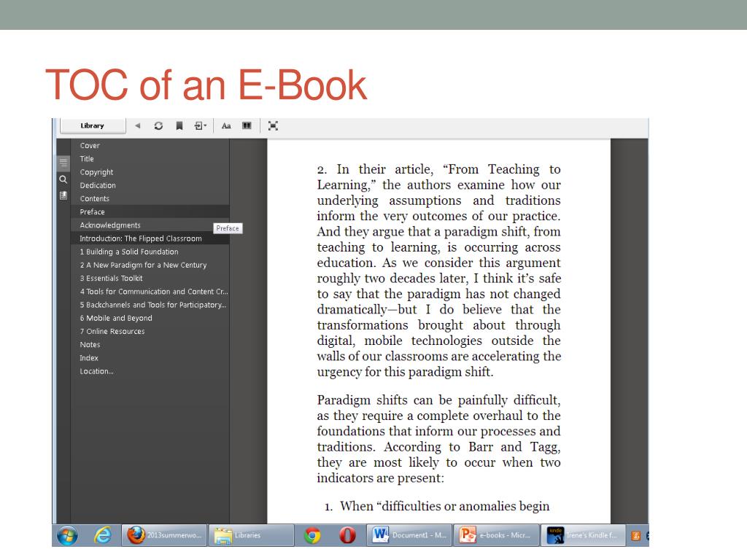Go to 1 Building a Solid Foundation
This screenshot has width=747, height=560.
click(150, 252)
